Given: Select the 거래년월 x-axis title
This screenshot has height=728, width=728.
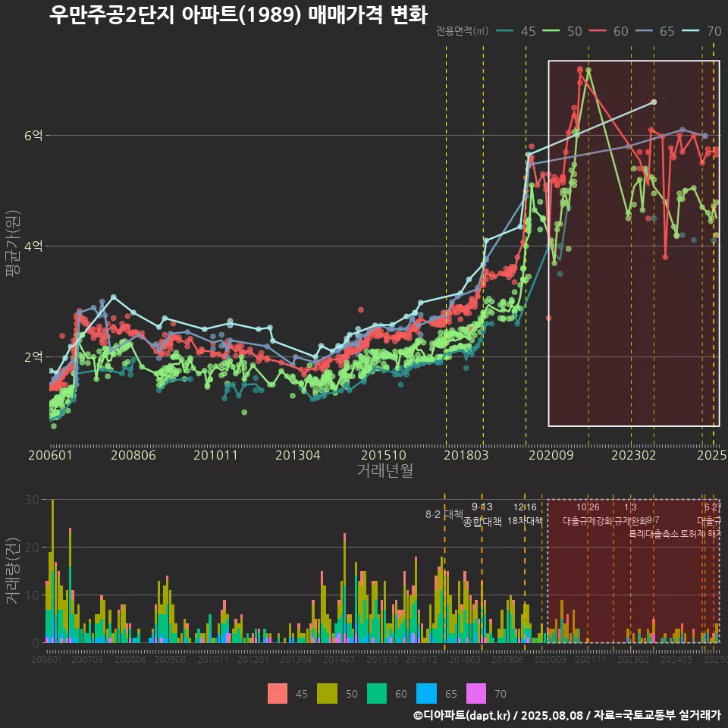Looking at the screenshot, I should pos(385,470).
